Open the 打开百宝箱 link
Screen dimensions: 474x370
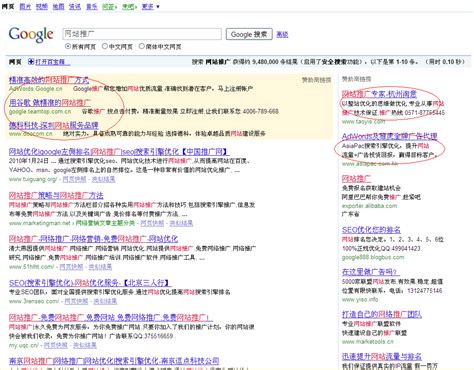53,62
